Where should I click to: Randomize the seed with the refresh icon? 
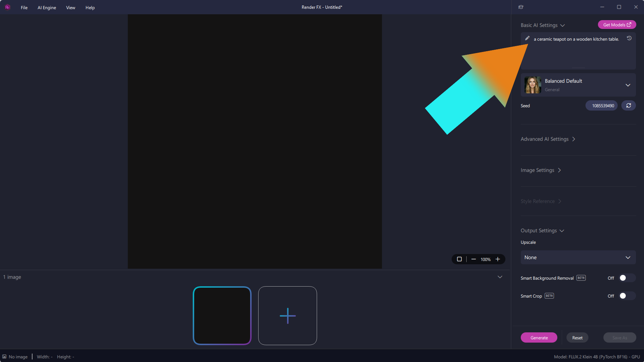coord(629,105)
